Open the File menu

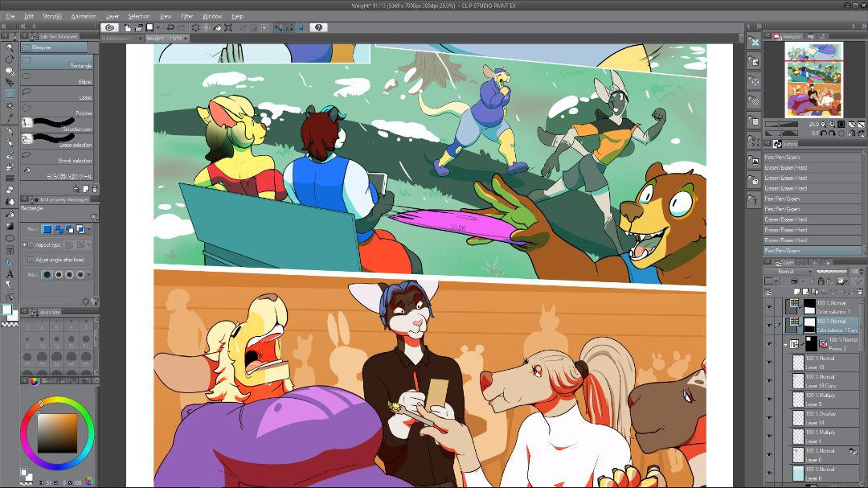(x=10, y=16)
